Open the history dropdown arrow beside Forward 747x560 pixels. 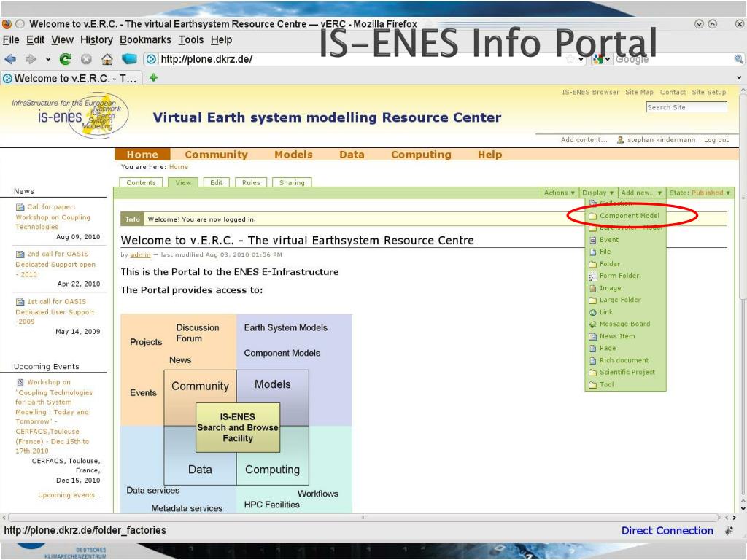(x=48, y=60)
